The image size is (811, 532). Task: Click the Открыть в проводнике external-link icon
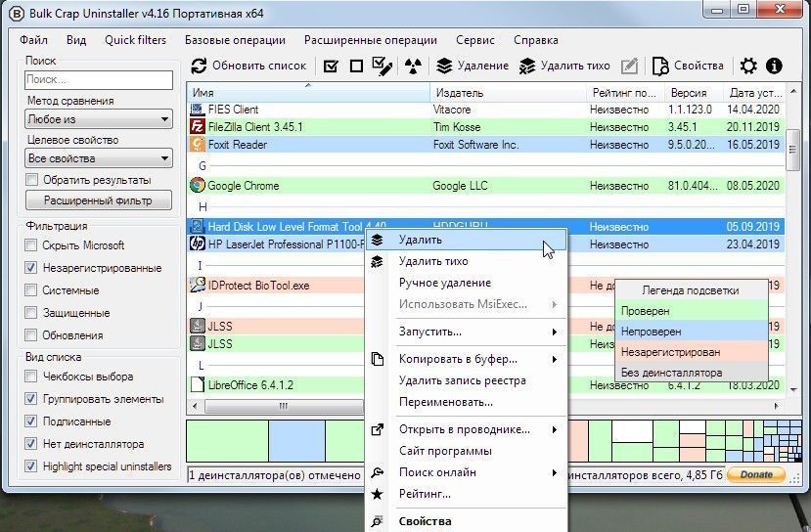click(x=378, y=429)
